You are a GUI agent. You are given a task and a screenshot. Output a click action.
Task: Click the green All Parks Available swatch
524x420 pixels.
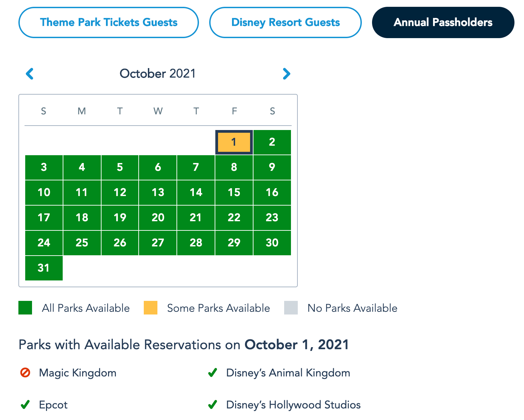click(x=25, y=308)
